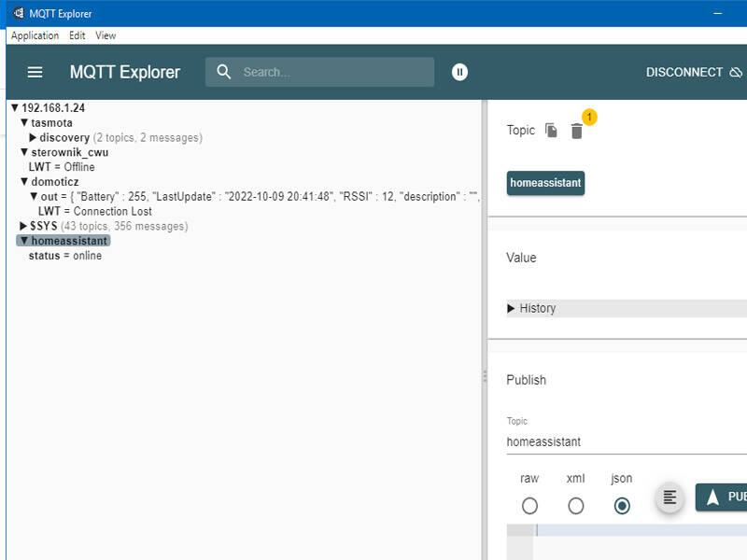Click the DISCONNECT button
This screenshot has height=560, width=747.
(x=694, y=73)
